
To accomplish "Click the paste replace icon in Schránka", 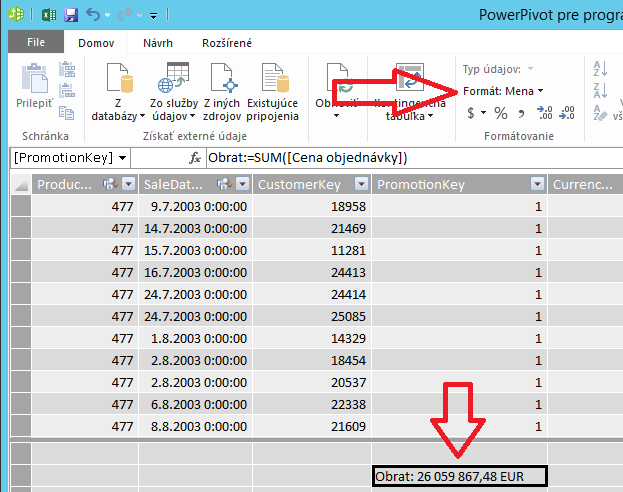I will coord(67,91).
